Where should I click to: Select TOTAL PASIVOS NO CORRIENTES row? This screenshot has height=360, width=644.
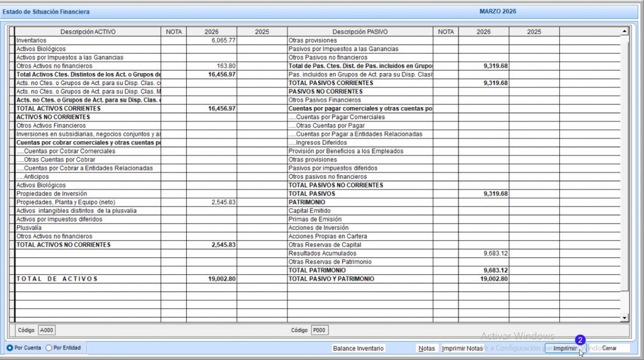pyautogui.click(x=360, y=185)
